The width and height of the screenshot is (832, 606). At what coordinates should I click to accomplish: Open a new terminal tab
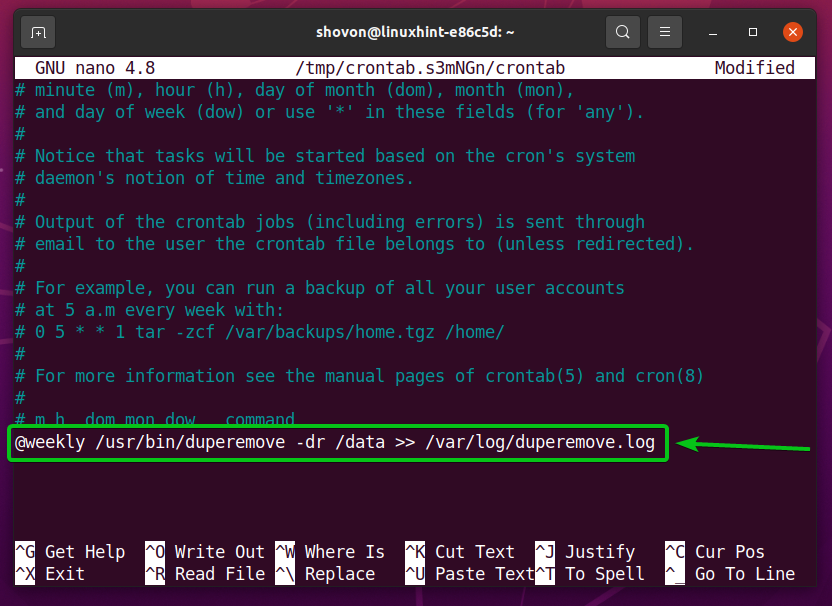(x=38, y=32)
